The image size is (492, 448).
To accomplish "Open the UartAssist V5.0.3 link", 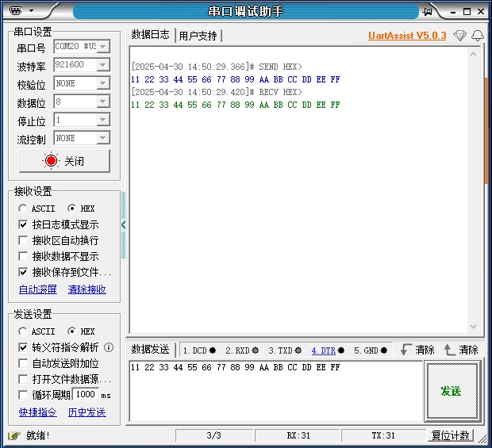I will click(407, 36).
